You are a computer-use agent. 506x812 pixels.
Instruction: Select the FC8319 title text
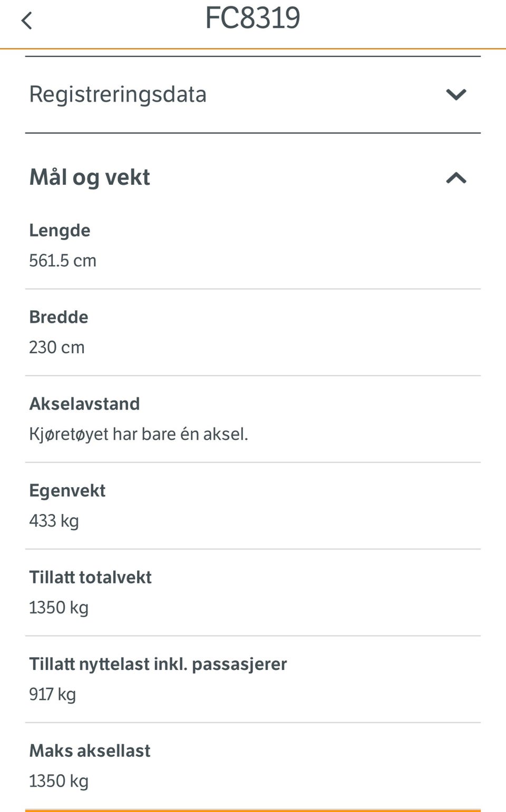click(252, 18)
